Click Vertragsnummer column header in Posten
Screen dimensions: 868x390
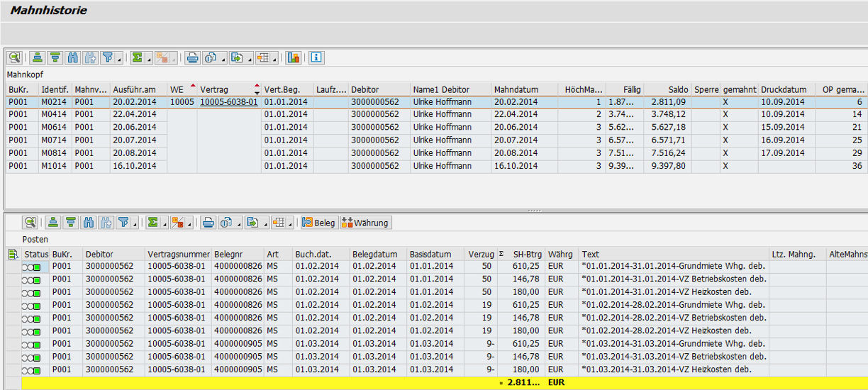(x=178, y=254)
